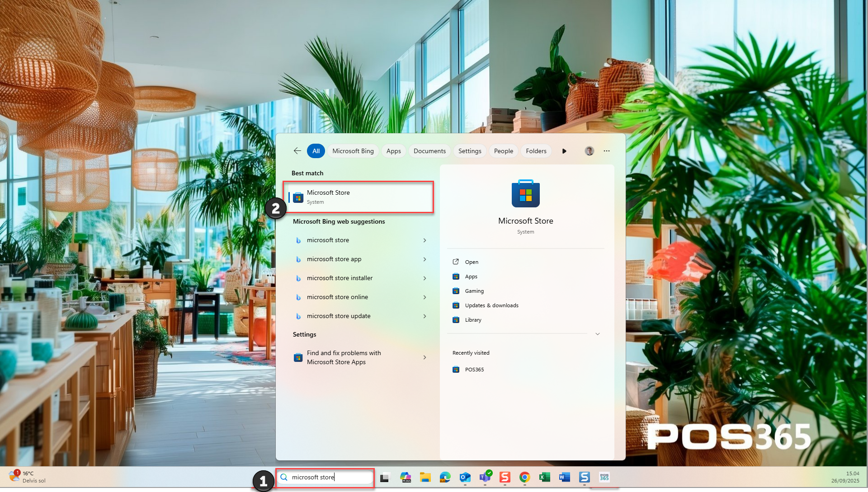Switch to the Settings filter tab
Image resolution: width=868 pixels, height=492 pixels.
tap(470, 151)
